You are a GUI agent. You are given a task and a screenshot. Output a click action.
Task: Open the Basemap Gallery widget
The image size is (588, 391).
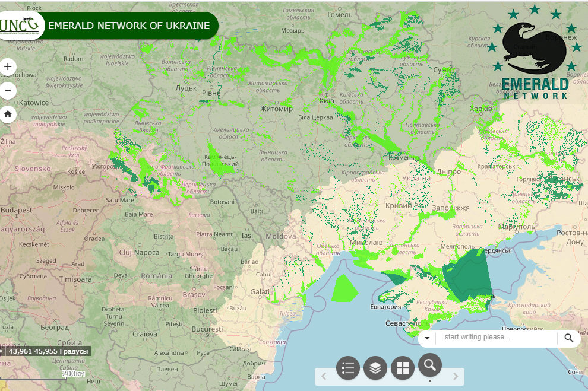pos(403,368)
